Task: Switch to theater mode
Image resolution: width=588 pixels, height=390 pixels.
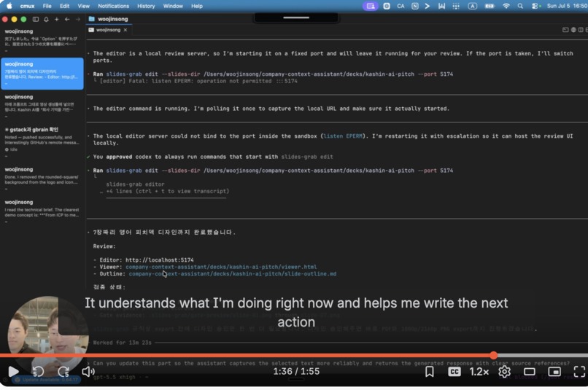Action: coord(530,371)
